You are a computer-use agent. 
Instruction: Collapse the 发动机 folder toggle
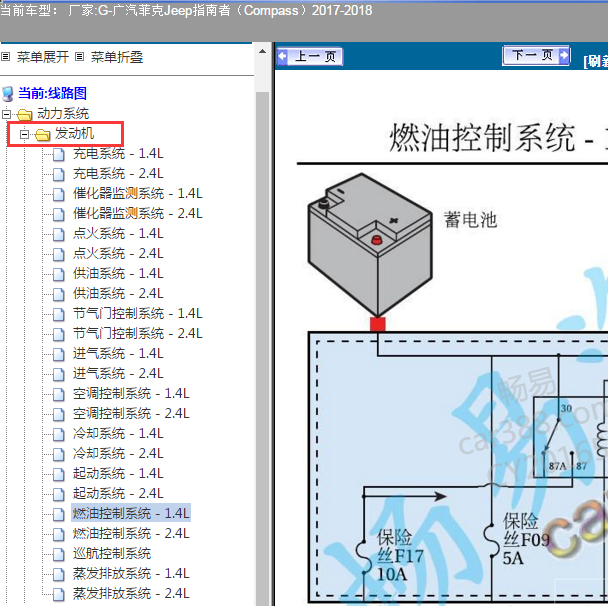coord(24,134)
